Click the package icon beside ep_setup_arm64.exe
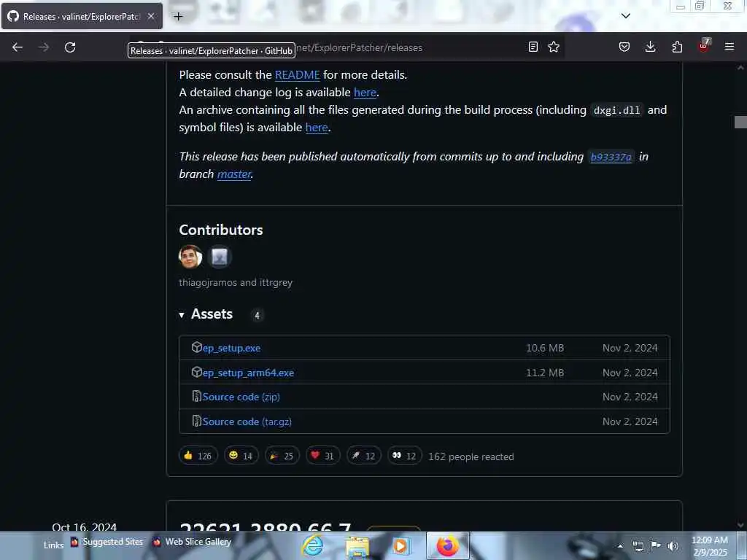 pos(197,372)
